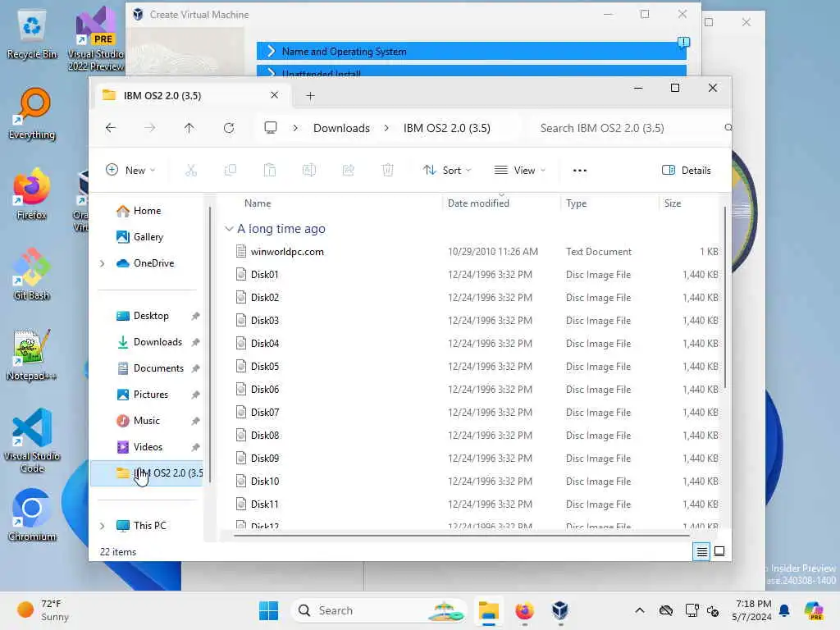
Task: Open the notification bell in taskbar
Action: (784, 610)
